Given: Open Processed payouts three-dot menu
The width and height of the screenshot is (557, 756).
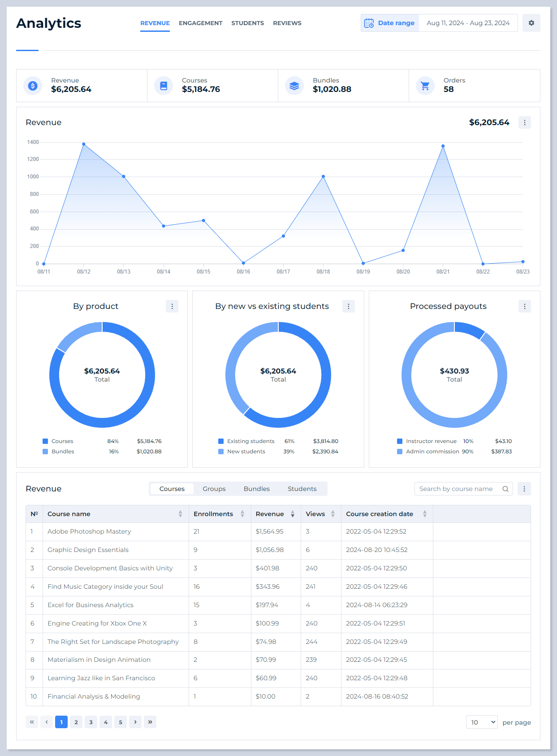Looking at the screenshot, I should [x=524, y=306].
